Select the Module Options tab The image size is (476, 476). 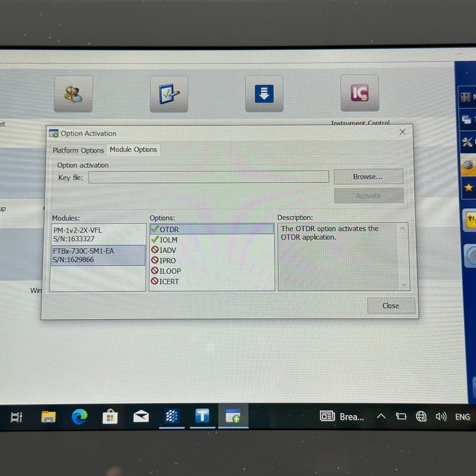[133, 149]
